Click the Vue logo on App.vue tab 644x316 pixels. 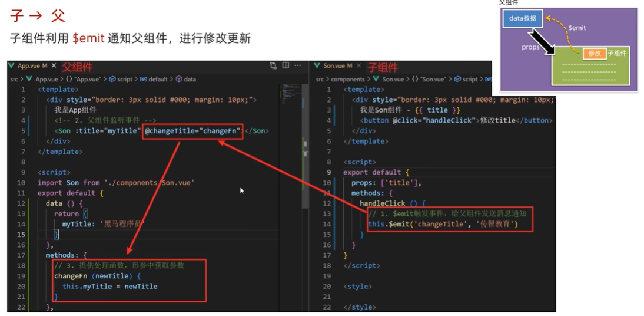(x=12, y=66)
